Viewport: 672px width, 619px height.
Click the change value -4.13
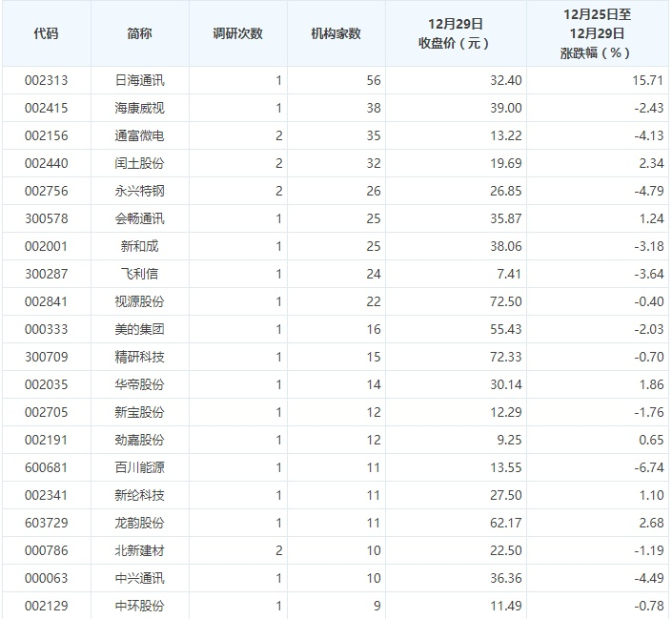[x=649, y=135]
